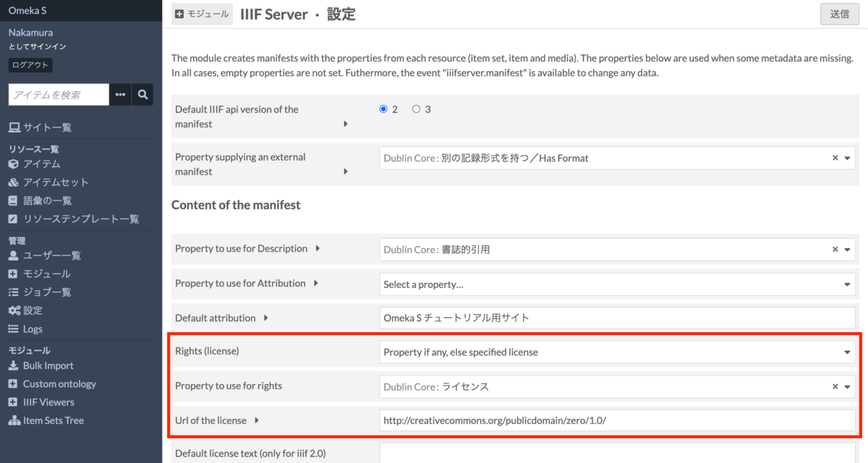Screen dimensions: 868x463
Task: Open ユーザー一覧 in the sidebar
Action: pos(52,255)
